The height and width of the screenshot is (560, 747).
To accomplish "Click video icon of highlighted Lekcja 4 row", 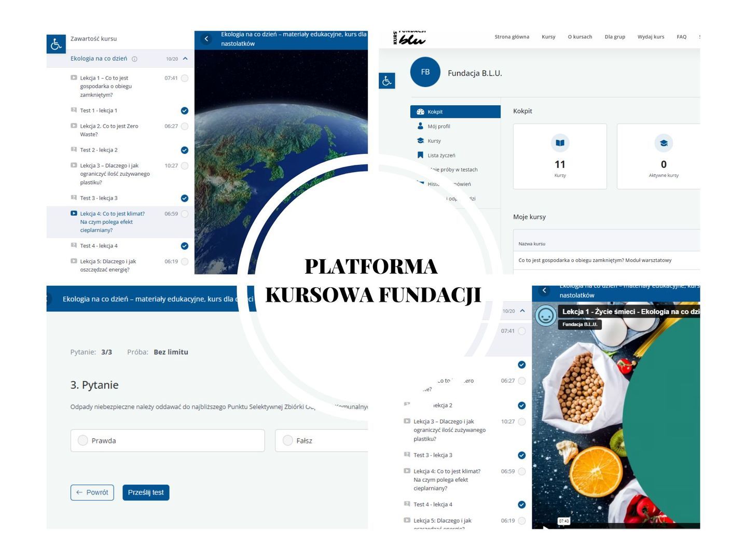I will 74,213.
